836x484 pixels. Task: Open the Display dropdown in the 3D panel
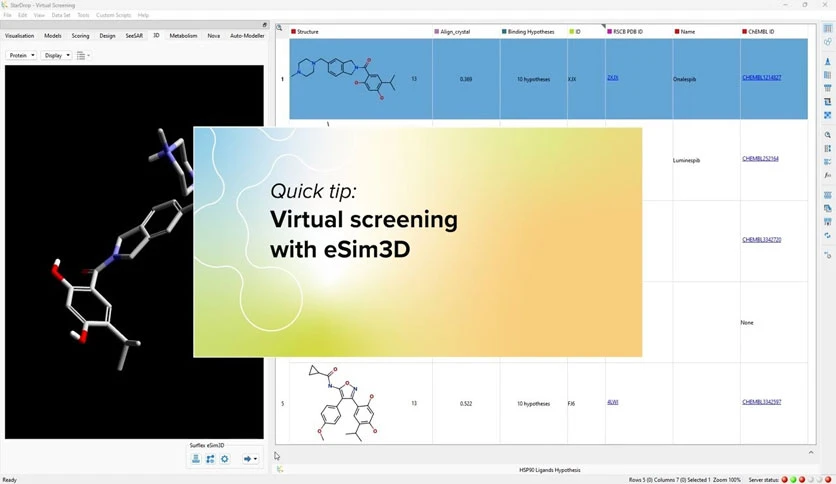(57, 55)
